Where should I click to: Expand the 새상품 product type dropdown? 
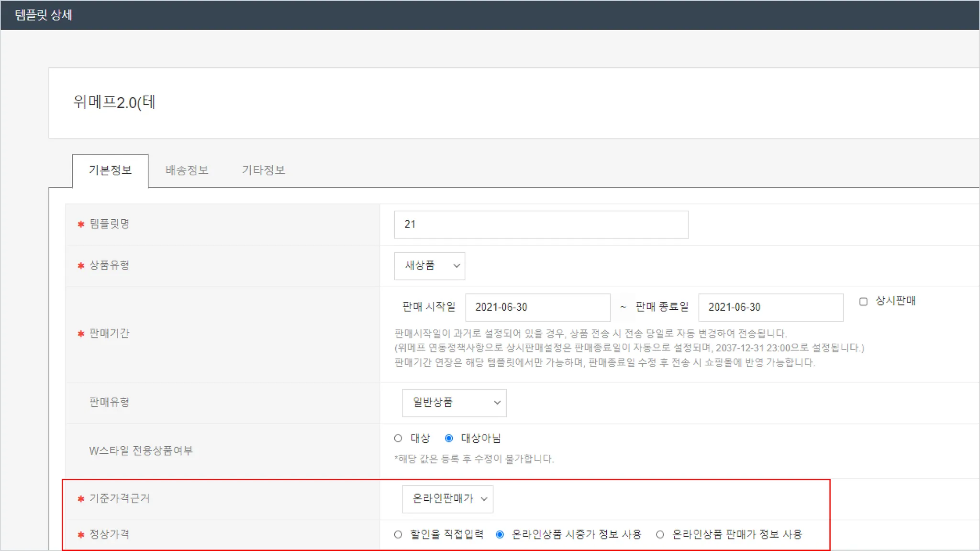pyautogui.click(x=429, y=266)
